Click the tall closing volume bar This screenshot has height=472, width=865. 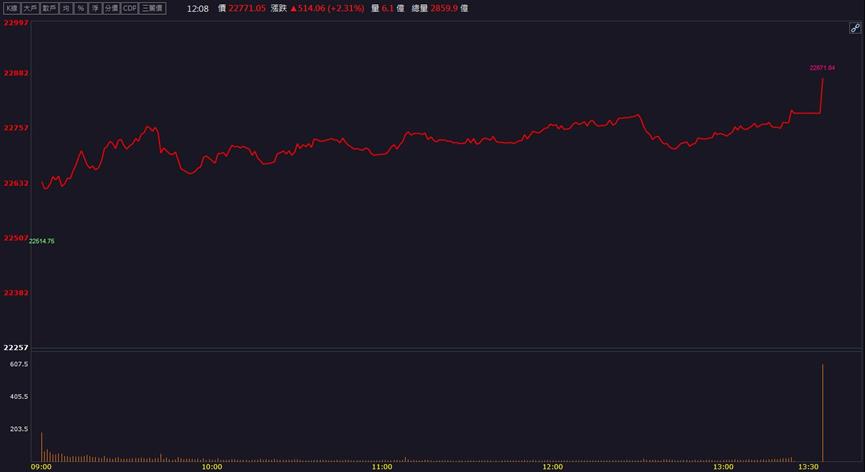[x=823, y=412]
